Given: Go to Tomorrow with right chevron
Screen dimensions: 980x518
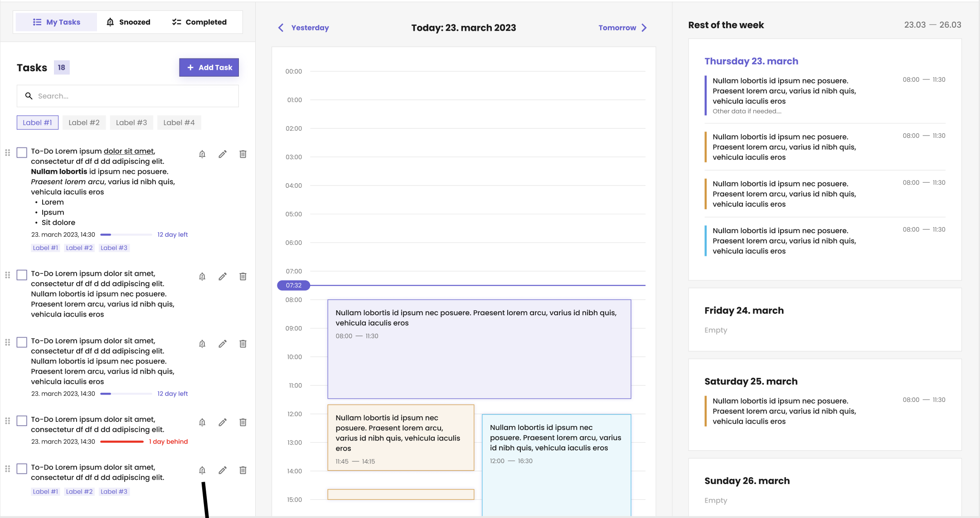Looking at the screenshot, I should pyautogui.click(x=644, y=28).
